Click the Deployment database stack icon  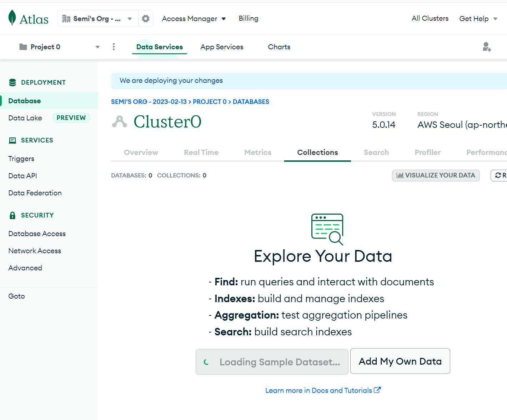pos(12,82)
